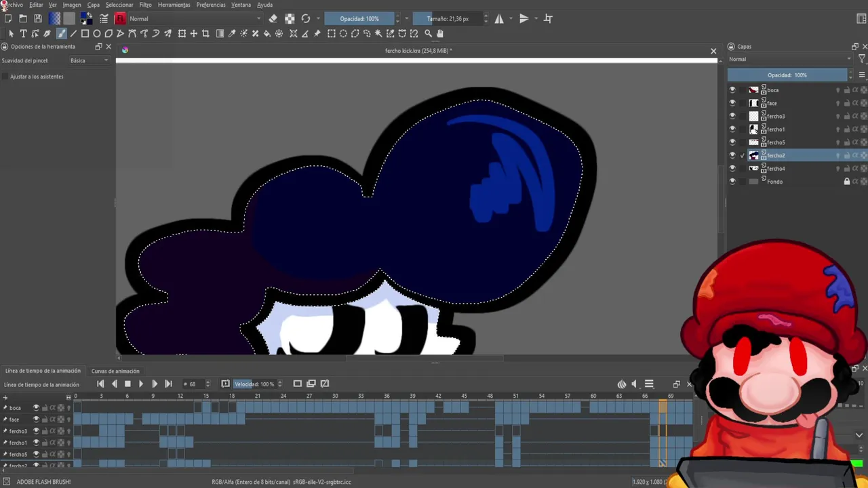Adjust the brush Tamaño slider
This screenshot has height=488, width=868.
pyautogui.click(x=448, y=18)
